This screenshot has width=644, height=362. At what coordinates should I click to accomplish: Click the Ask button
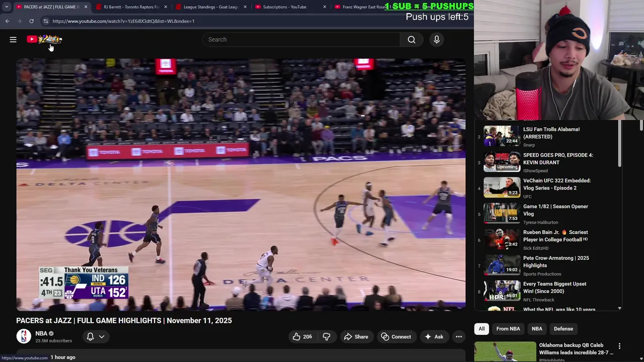coord(434,337)
